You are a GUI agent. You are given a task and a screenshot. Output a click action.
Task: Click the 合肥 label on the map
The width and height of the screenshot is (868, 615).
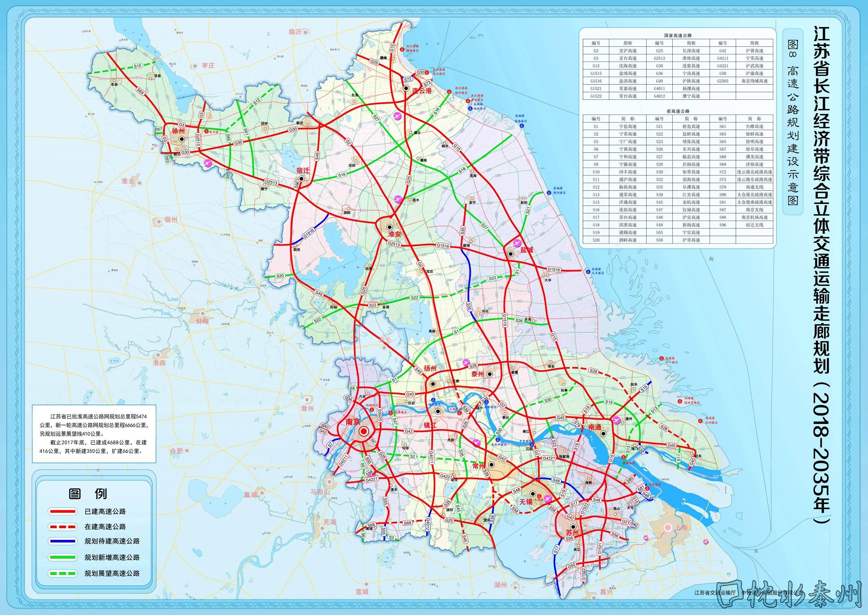tap(177, 451)
